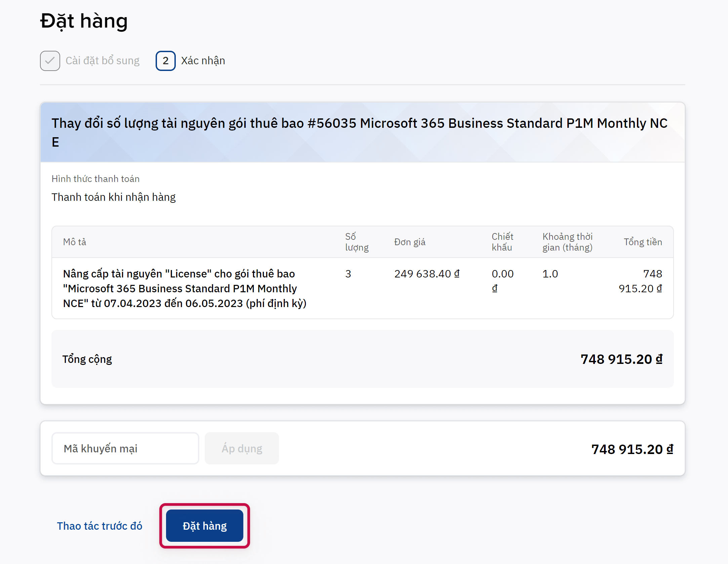Click the Đơn giá column header
The image size is (728, 564).
(x=410, y=242)
